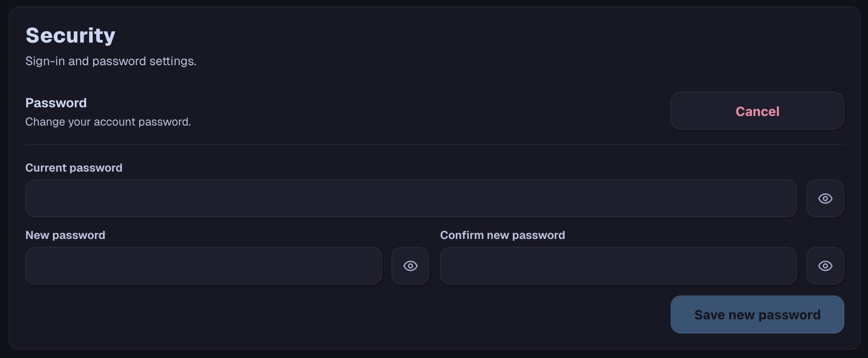Activate the New password text entry

pos(204,265)
